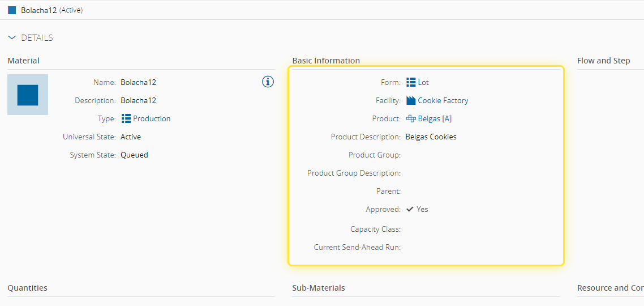644x306 pixels.
Task: Click the Flow and Step section header
Action: (603, 61)
